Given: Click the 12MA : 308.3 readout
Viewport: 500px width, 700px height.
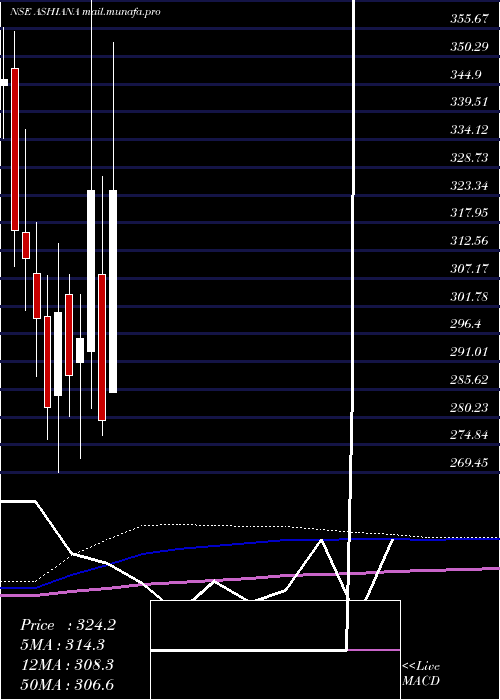Looking at the screenshot, I should pos(67,665).
